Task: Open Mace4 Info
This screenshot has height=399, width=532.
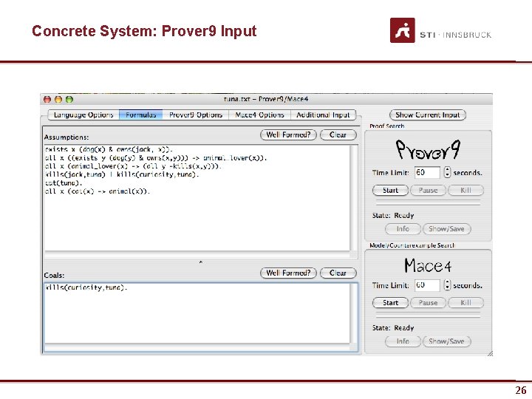Action: (403, 341)
